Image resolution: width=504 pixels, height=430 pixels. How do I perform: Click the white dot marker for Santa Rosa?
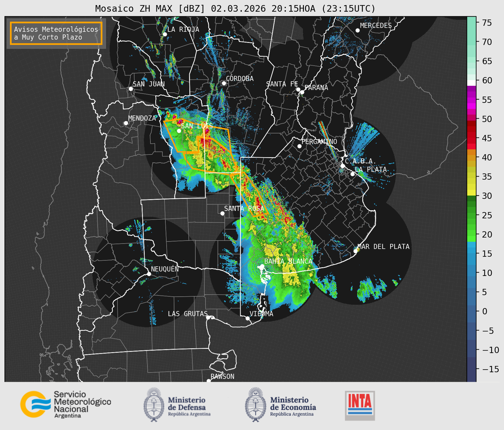(x=222, y=213)
